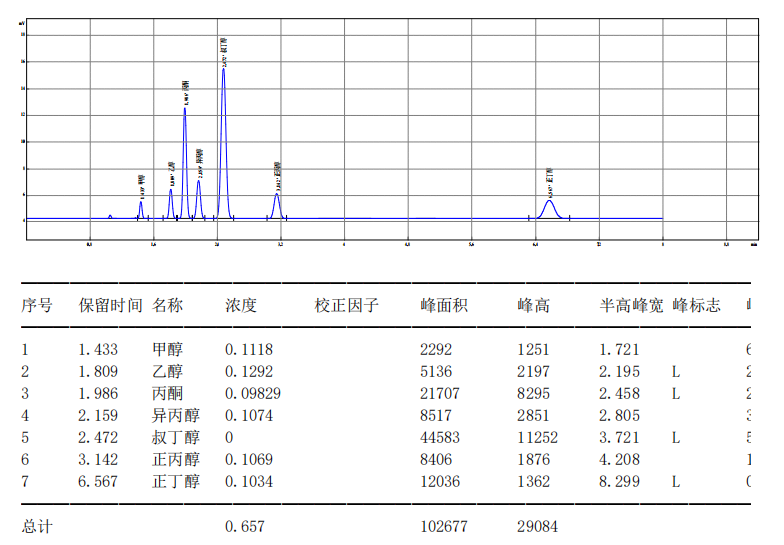Click peak area value 44583

441,438
